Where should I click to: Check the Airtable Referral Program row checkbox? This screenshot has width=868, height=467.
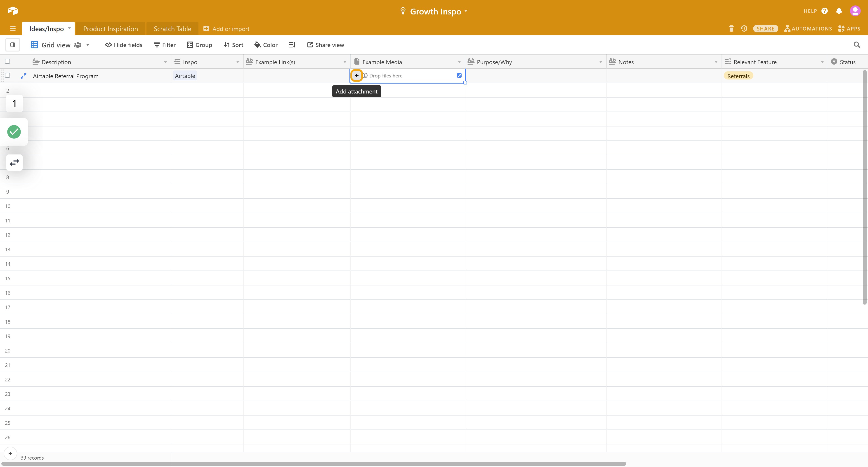click(7, 75)
